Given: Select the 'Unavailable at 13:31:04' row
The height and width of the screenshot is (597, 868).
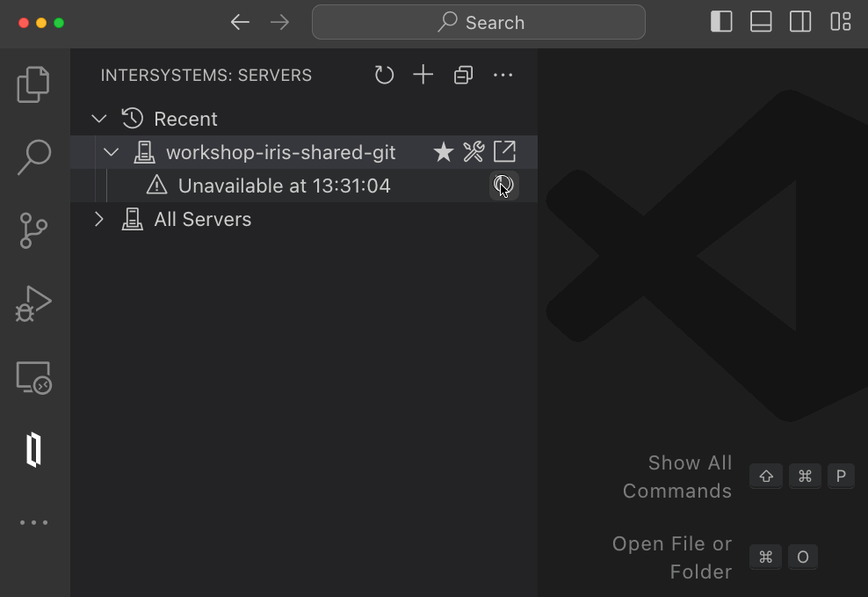Looking at the screenshot, I should [304, 186].
